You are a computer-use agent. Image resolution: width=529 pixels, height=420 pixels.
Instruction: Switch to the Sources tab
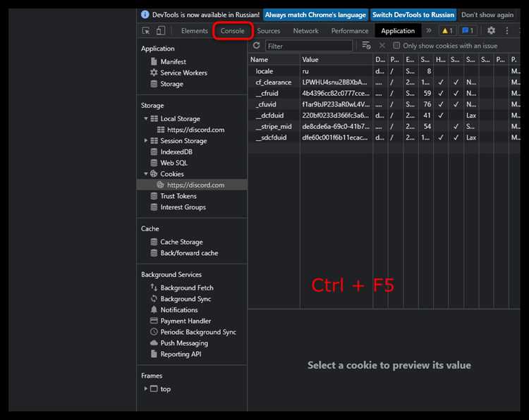(x=269, y=31)
